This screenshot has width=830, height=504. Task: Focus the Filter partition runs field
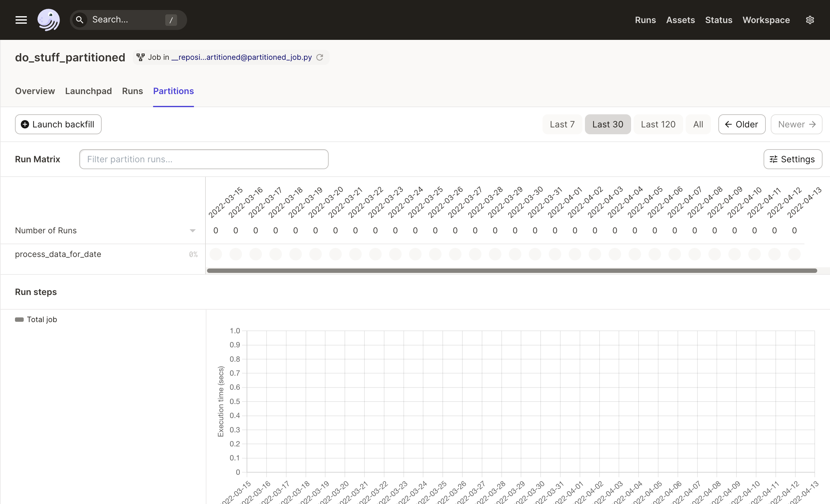pos(204,159)
